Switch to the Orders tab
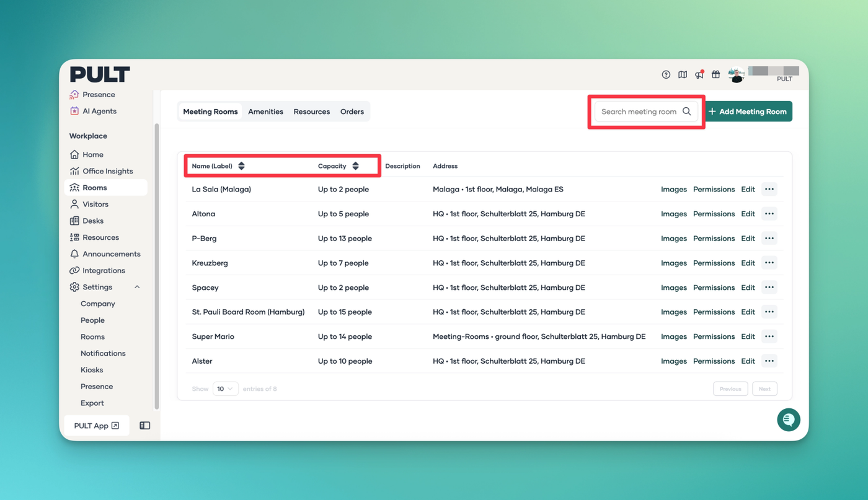 click(352, 112)
